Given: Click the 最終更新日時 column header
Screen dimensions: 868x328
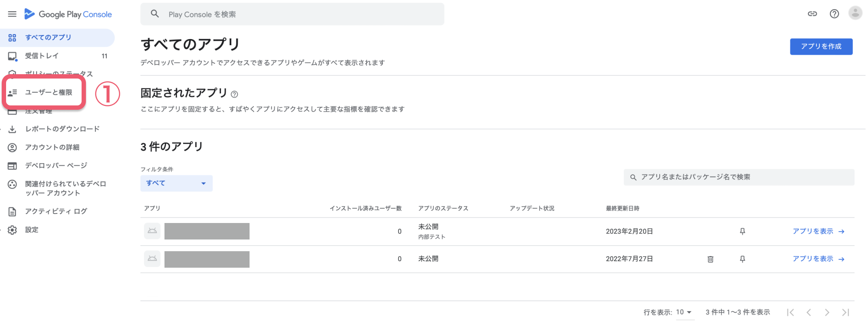Looking at the screenshot, I should pyautogui.click(x=622, y=208).
